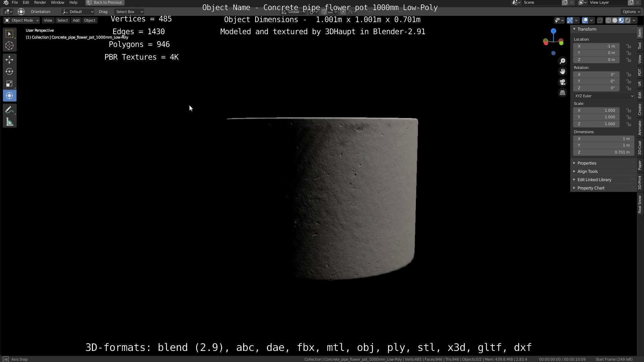
Task: Switch perspective/orthographic grid icon
Action: tap(562, 93)
